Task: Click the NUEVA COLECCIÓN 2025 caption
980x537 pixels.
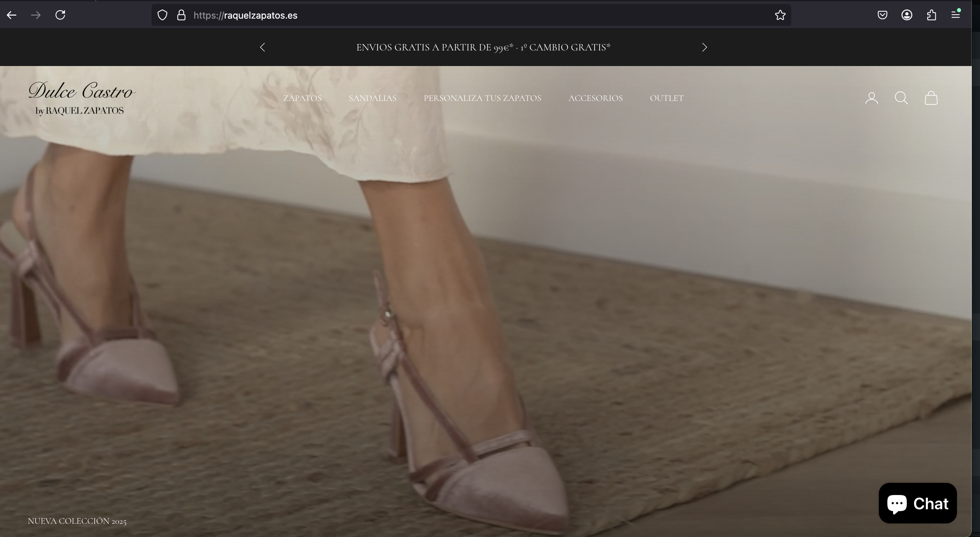Action: pos(77,521)
